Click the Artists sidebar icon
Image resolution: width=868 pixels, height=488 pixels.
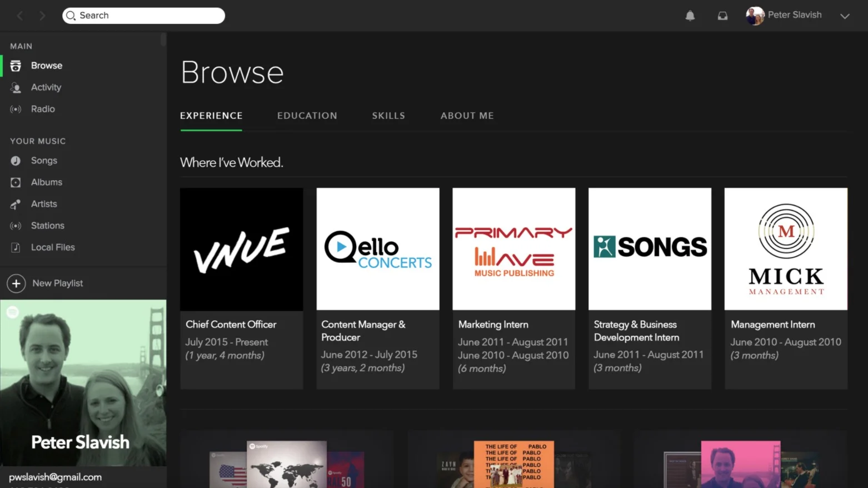(16, 204)
